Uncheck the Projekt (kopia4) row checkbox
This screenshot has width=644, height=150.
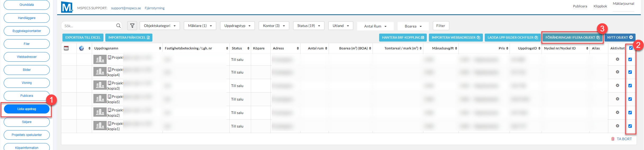tap(630, 72)
